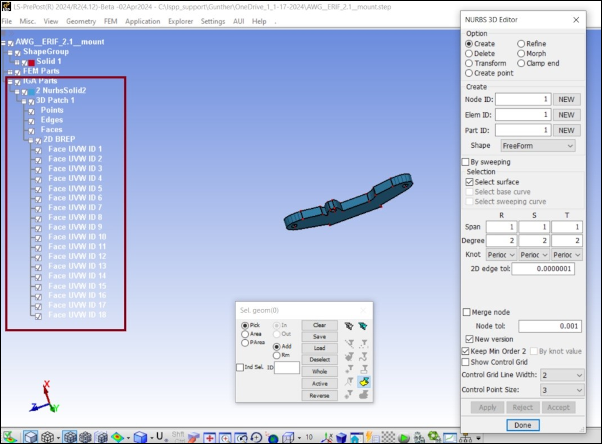
Task: Click the black selection icon in Sel. geom
Action: [348, 325]
